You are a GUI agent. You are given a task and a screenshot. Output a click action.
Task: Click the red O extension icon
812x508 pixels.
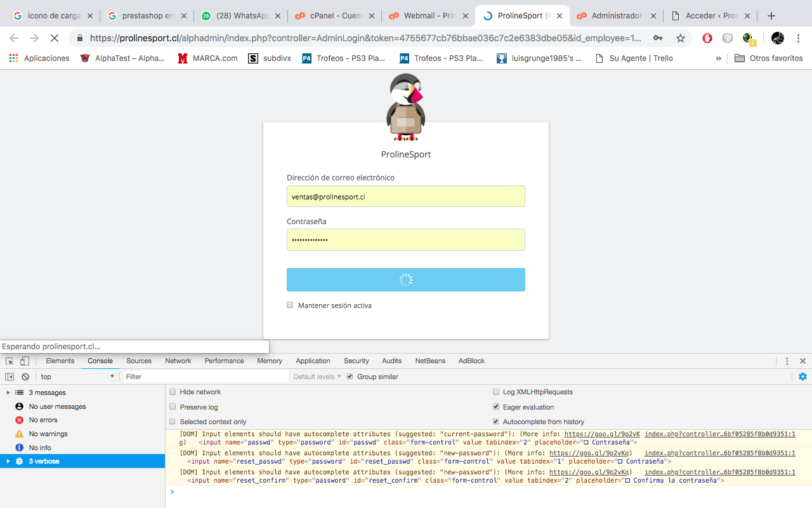(707, 38)
